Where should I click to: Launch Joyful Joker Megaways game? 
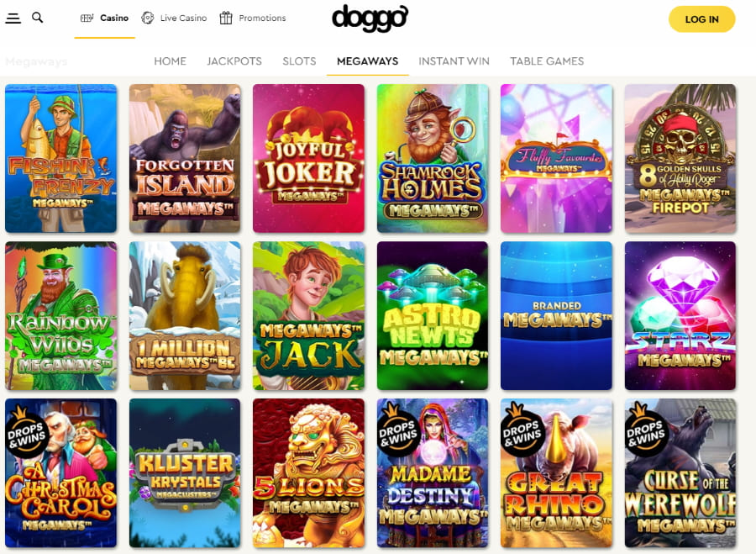(308, 158)
